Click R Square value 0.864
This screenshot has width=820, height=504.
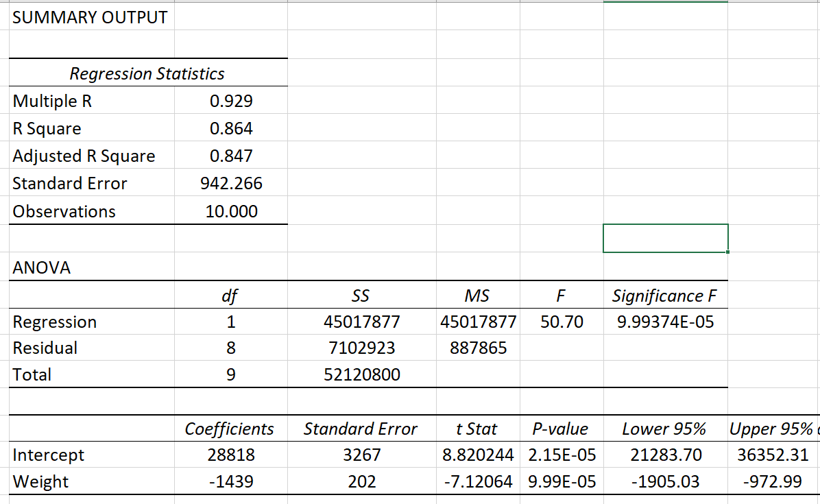pos(230,128)
